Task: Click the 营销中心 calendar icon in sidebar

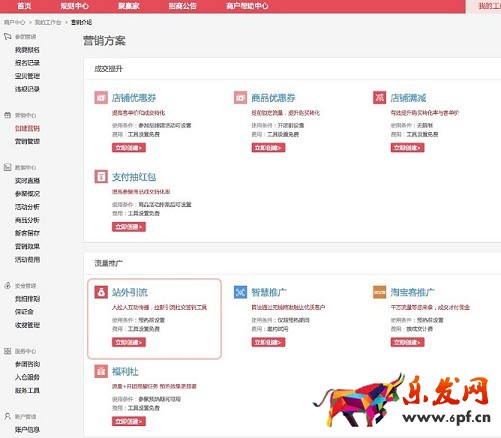Action: [x=7, y=115]
